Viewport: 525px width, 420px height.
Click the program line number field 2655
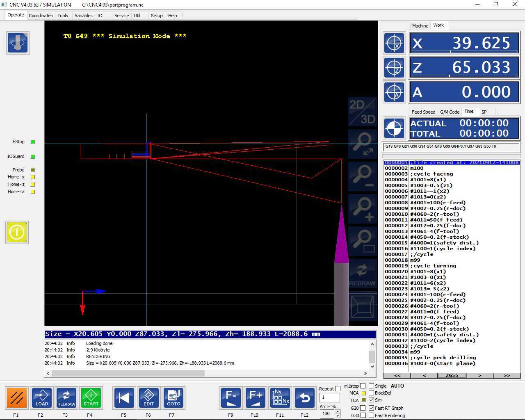point(452,376)
